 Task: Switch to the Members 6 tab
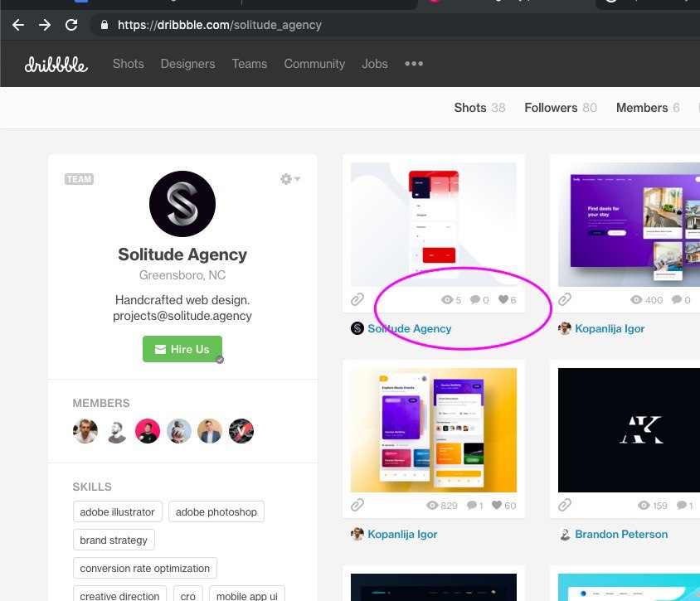(x=648, y=108)
